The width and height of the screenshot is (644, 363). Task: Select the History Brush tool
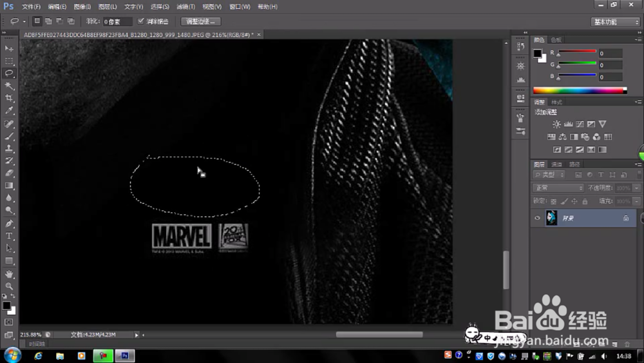9,161
